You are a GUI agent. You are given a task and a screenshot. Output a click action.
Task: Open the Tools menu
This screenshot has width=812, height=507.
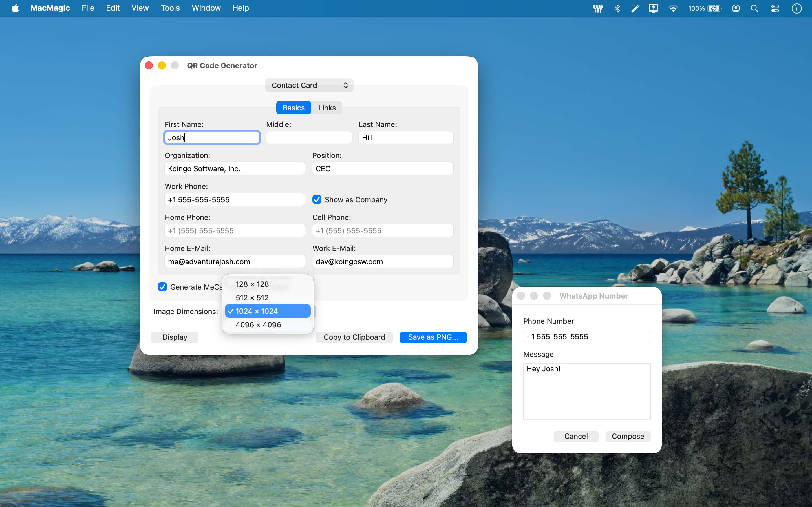point(170,8)
